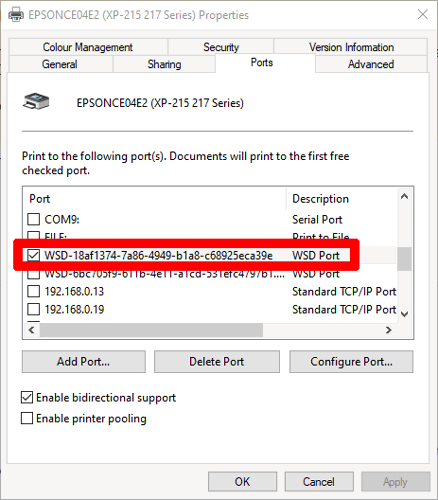Close the printer Properties dialog
Image resolution: width=438 pixels, height=500 pixels.
(x=423, y=14)
